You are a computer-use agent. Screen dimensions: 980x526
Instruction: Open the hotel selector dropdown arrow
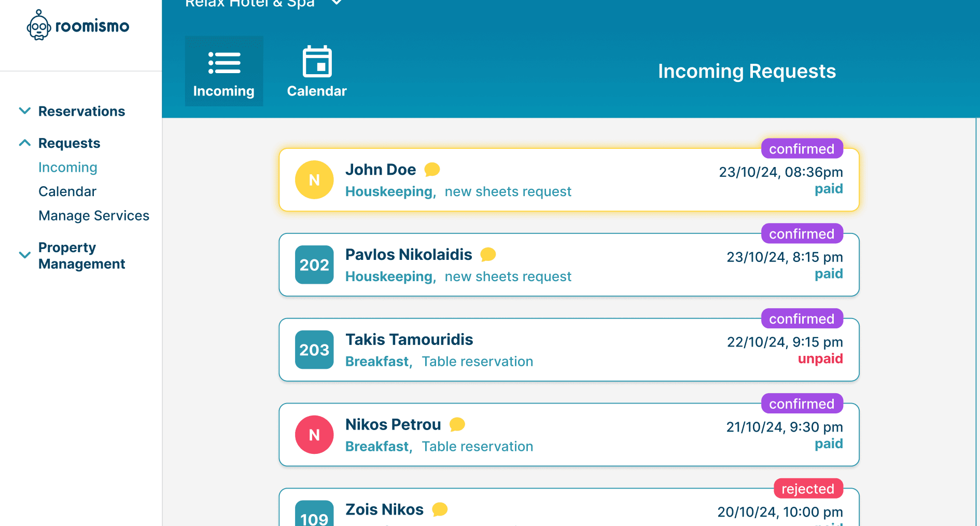tap(337, 3)
